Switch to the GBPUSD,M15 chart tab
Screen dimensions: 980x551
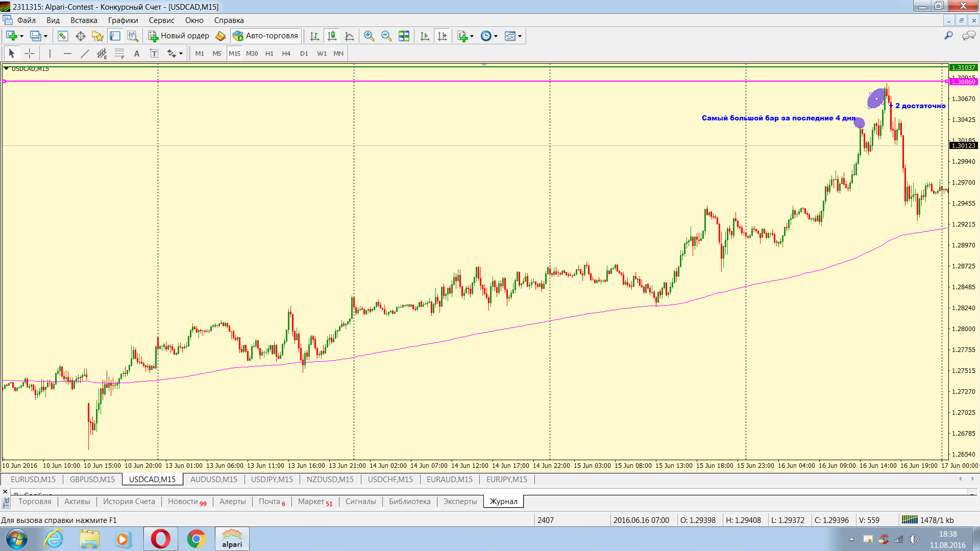pyautogui.click(x=92, y=479)
